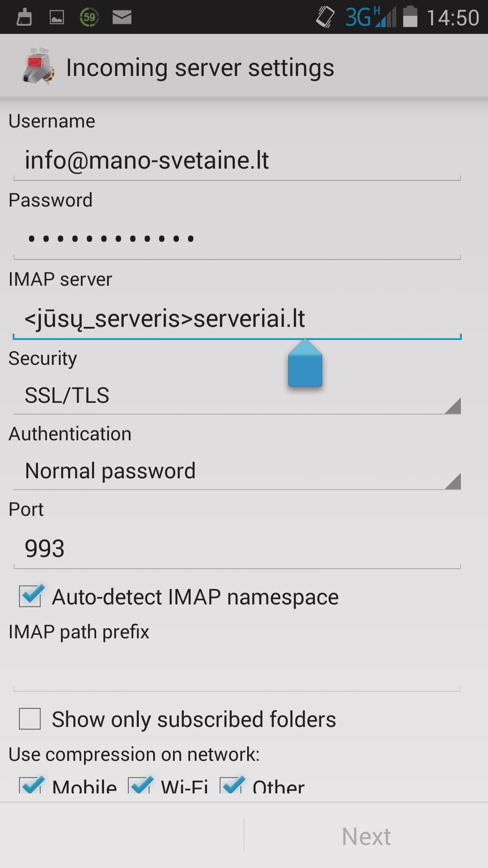This screenshot has width=488, height=868.
Task: Tap the Port field showing 993
Action: click(237, 548)
